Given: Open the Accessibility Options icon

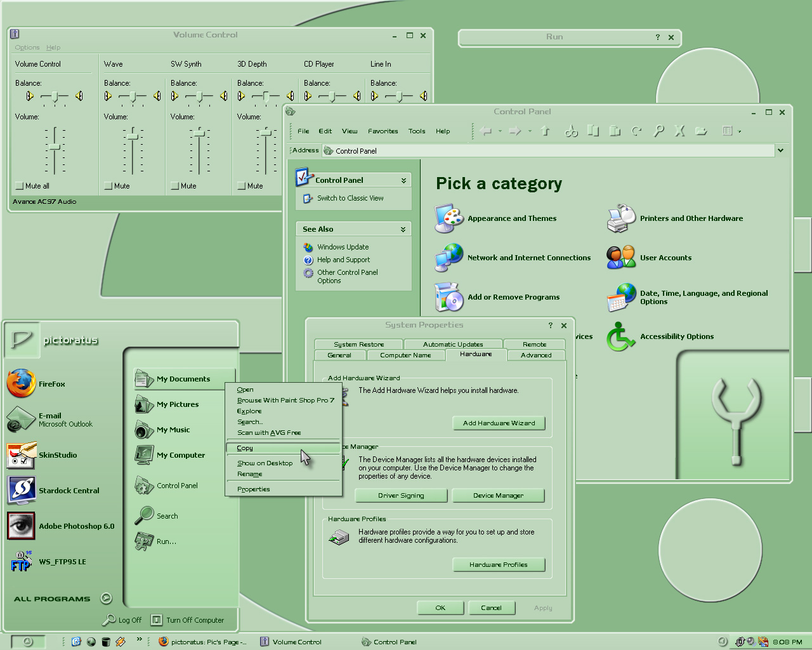Looking at the screenshot, I should 621,336.
